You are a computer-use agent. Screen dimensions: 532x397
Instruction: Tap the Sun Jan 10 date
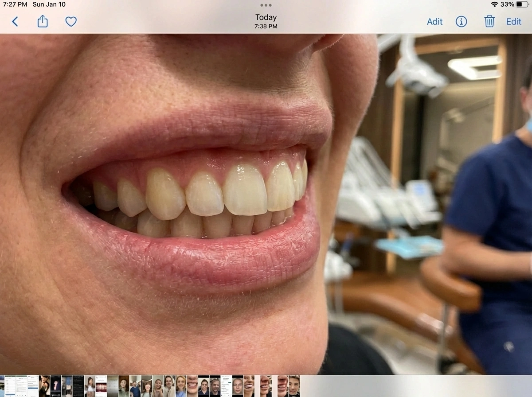coord(49,4)
